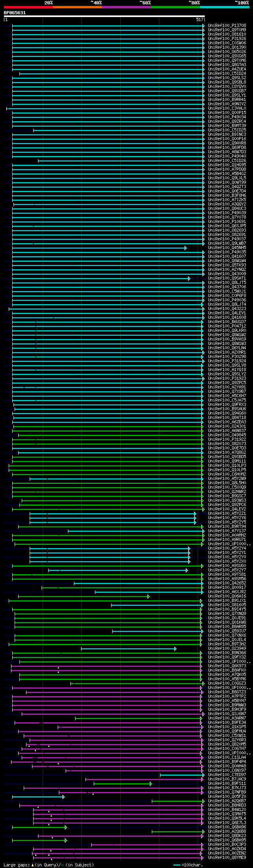Select label UniRef100_Q1K1P5

tap(227, 727)
